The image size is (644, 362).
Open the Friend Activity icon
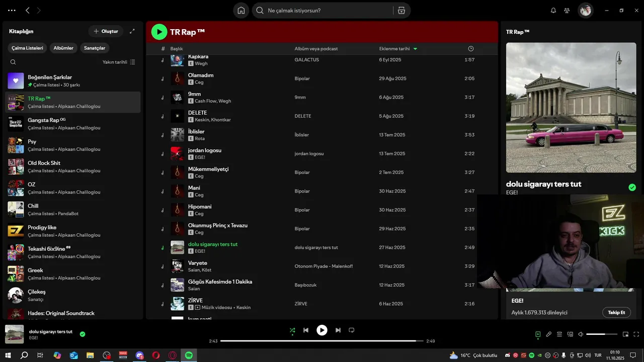point(567,10)
